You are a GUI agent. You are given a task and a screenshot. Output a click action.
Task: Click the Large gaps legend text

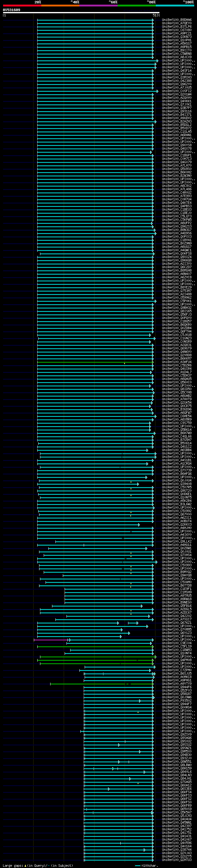(38, 865)
